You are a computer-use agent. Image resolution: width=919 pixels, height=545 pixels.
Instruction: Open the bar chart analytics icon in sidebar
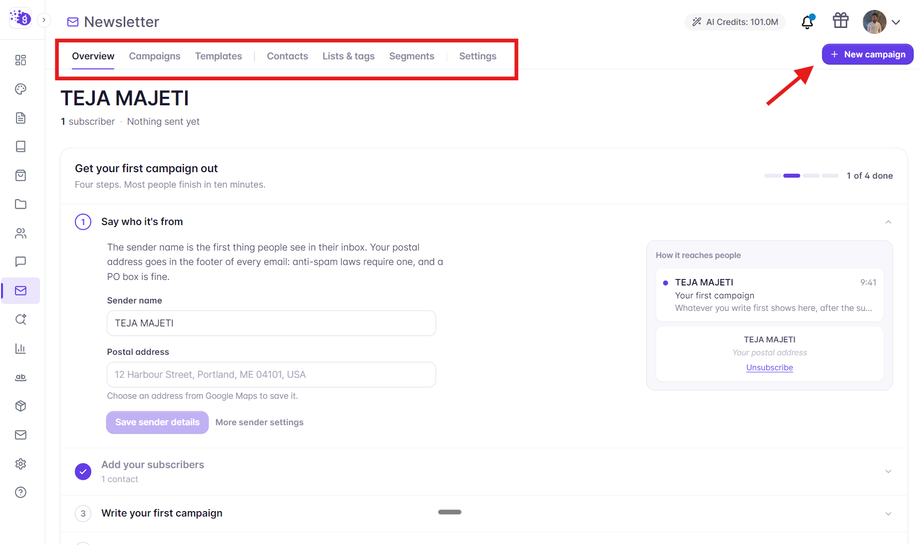pos(21,348)
